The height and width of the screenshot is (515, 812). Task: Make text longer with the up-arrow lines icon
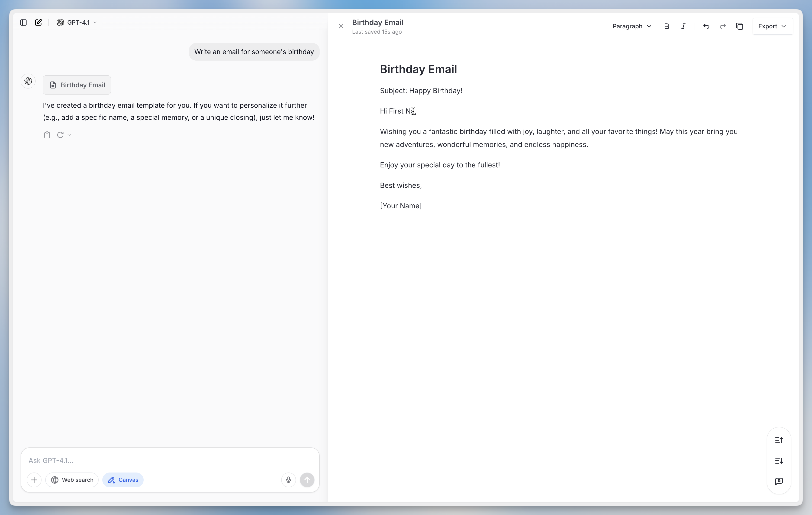pos(779,440)
